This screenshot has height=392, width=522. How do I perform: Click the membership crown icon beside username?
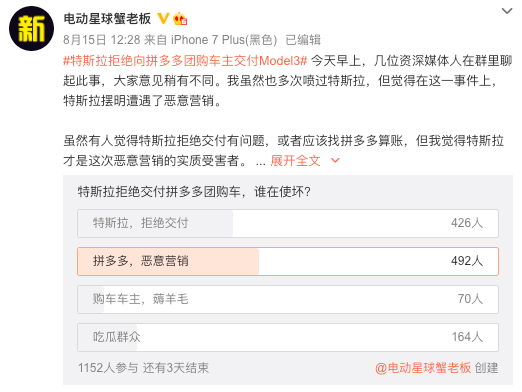(180, 19)
